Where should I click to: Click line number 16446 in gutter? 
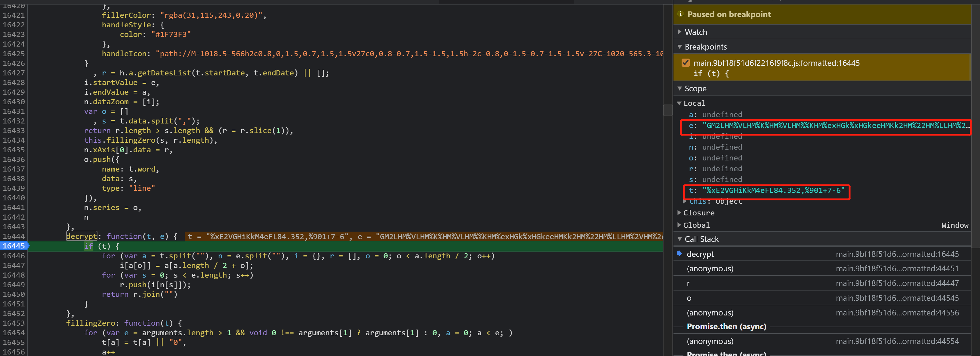[14, 256]
